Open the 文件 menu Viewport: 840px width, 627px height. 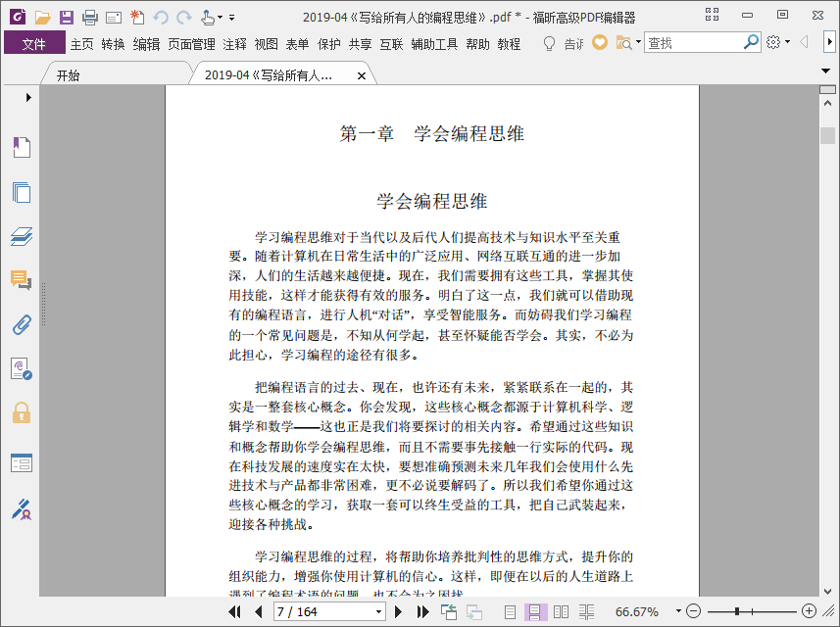tap(34, 43)
